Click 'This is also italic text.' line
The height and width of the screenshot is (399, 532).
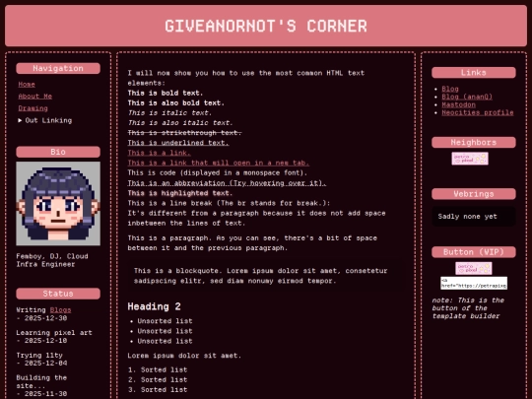coord(180,123)
